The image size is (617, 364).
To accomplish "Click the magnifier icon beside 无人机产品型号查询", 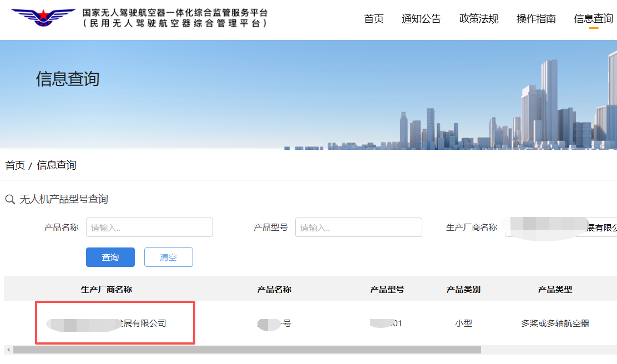I will click(9, 199).
